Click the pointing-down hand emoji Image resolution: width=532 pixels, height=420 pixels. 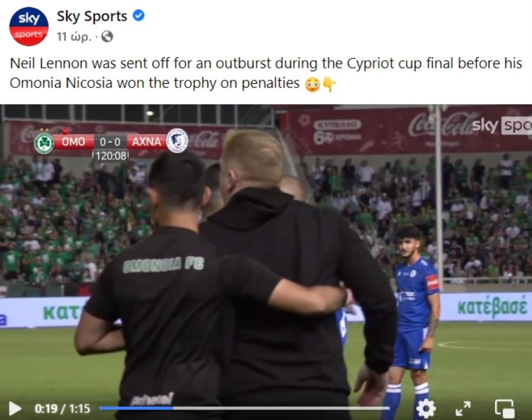pyautogui.click(x=329, y=84)
